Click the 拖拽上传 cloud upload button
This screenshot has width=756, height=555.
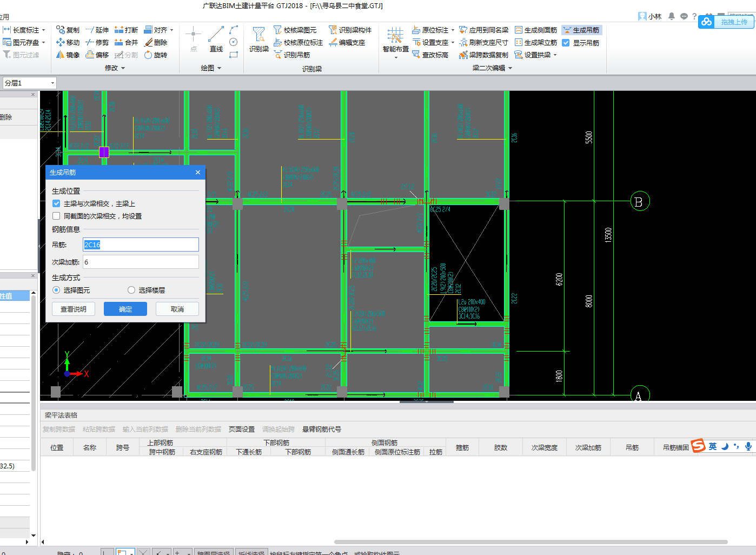click(x=725, y=22)
